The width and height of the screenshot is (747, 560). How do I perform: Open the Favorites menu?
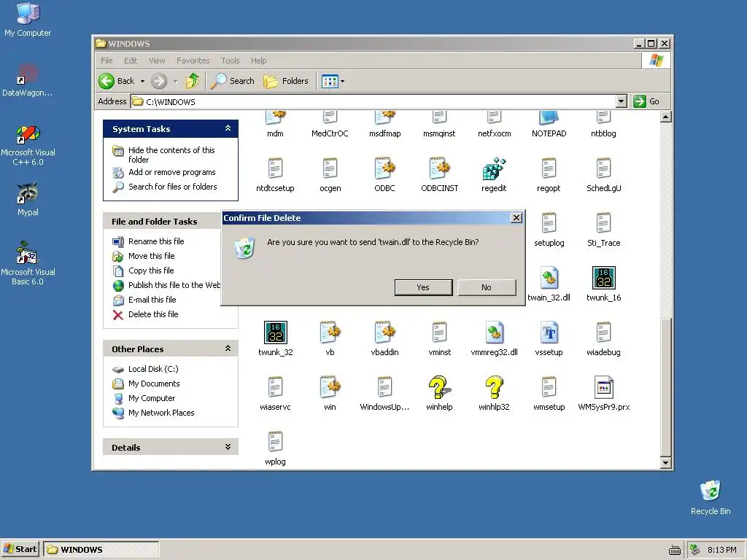(x=193, y=61)
